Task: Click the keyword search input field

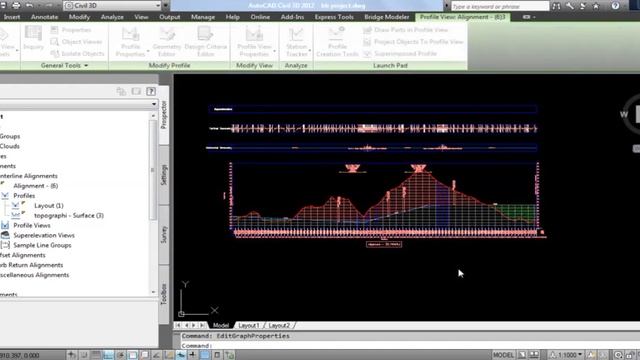Action: click(500, 6)
